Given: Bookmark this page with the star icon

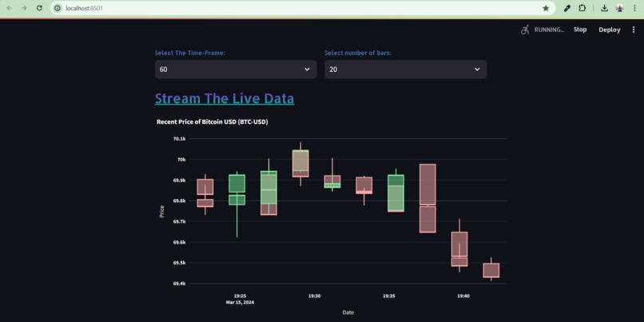Looking at the screenshot, I should (x=546, y=8).
